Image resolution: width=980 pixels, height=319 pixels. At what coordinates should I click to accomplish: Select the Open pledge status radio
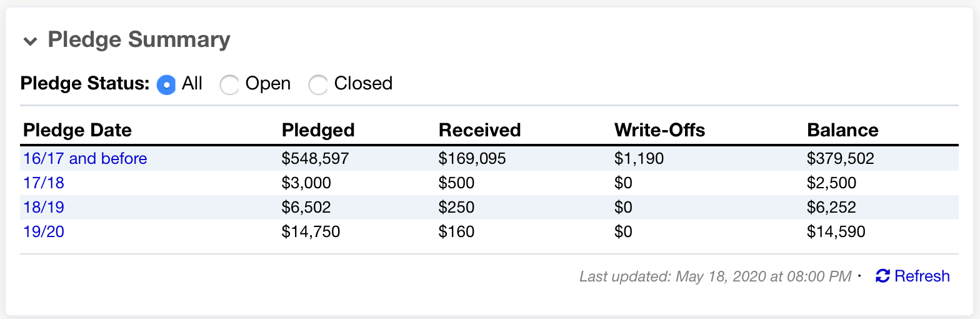[229, 84]
